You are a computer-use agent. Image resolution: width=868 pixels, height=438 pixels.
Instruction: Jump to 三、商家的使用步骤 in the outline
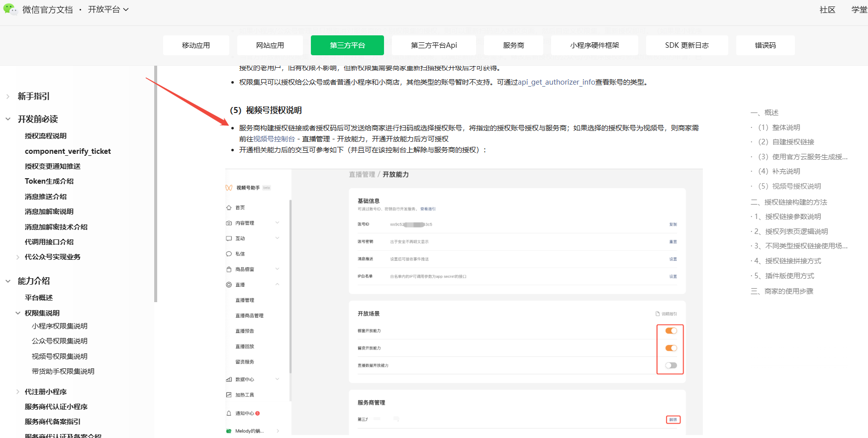pyautogui.click(x=782, y=291)
